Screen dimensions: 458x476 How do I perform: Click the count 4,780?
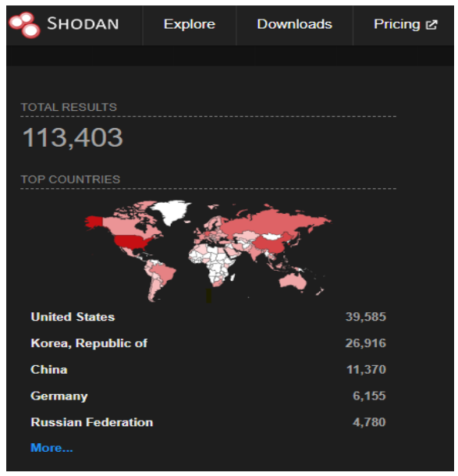tap(369, 422)
